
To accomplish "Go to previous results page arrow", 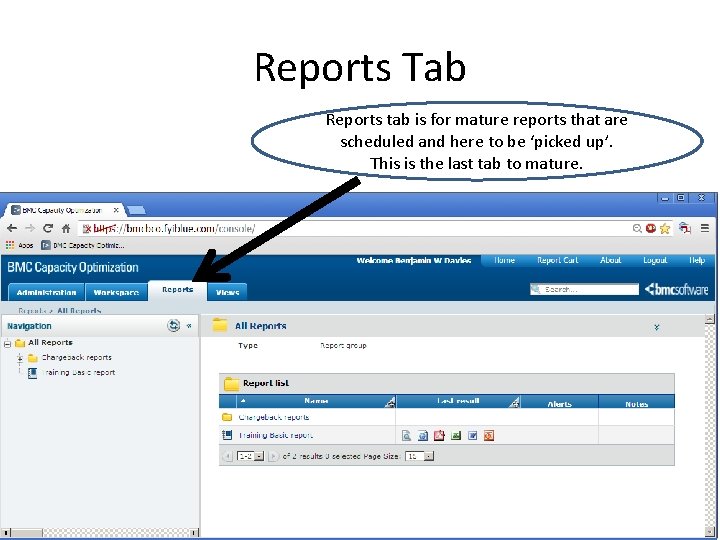I will (x=227, y=456).
